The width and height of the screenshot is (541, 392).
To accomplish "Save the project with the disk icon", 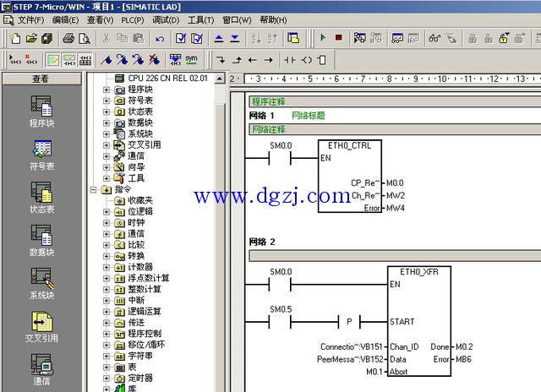I will (x=47, y=38).
